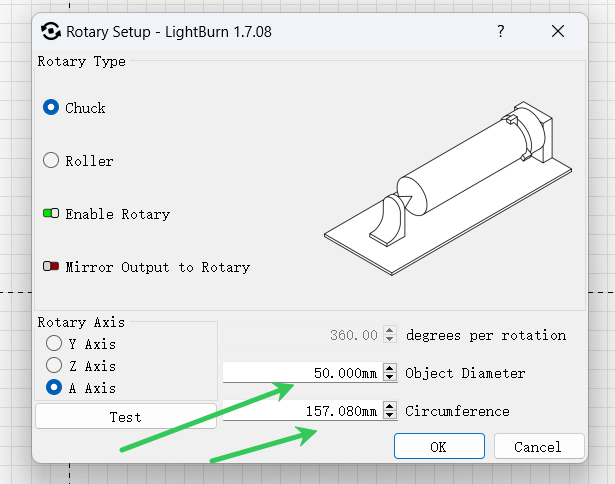Choose the Y Axis radio button
This screenshot has width=615, height=484.
point(54,343)
